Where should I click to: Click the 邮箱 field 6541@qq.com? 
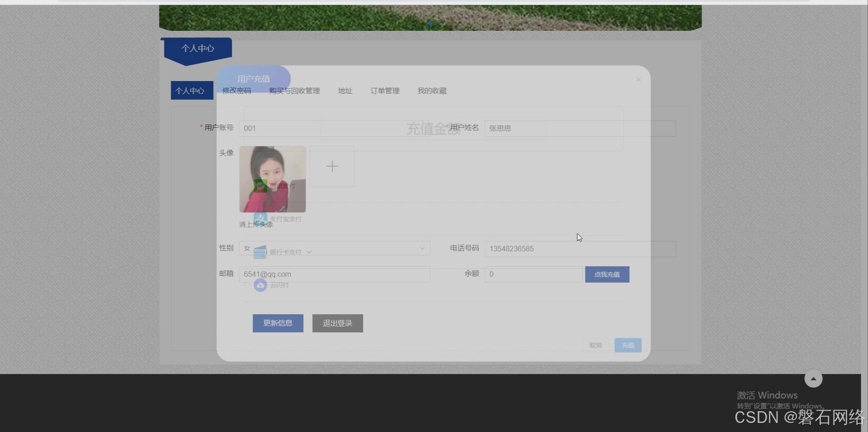point(335,274)
